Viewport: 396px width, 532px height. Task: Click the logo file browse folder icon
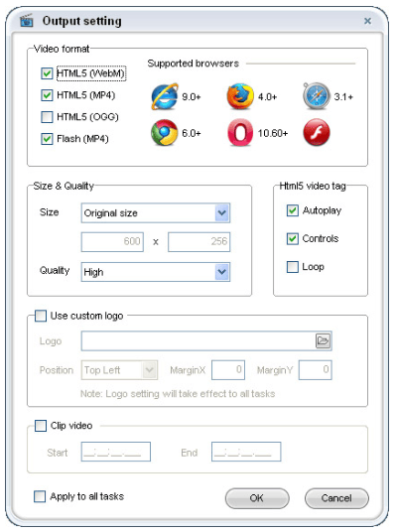coord(323,340)
